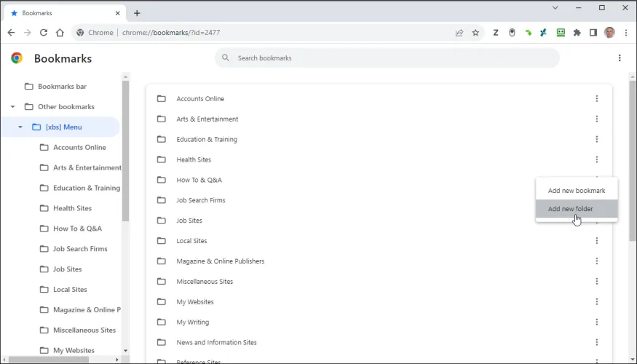The image size is (637, 364).
Task: Choose Add new bookmark from context menu
Action: pos(576,191)
